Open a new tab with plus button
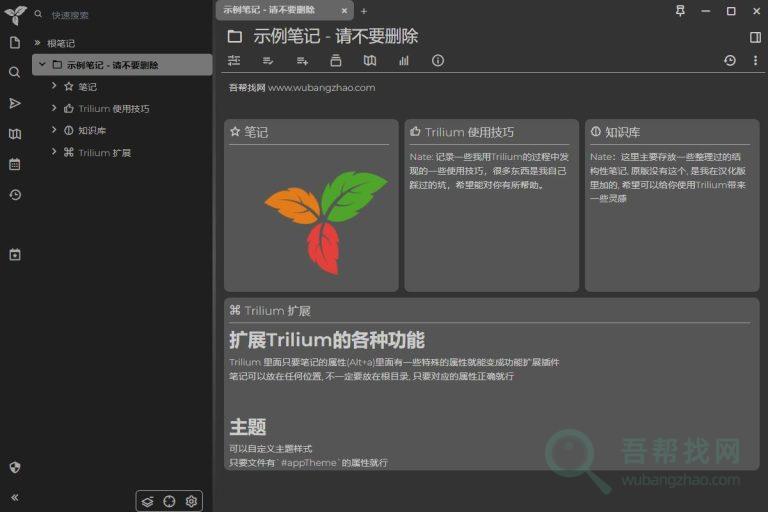 (x=364, y=11)
